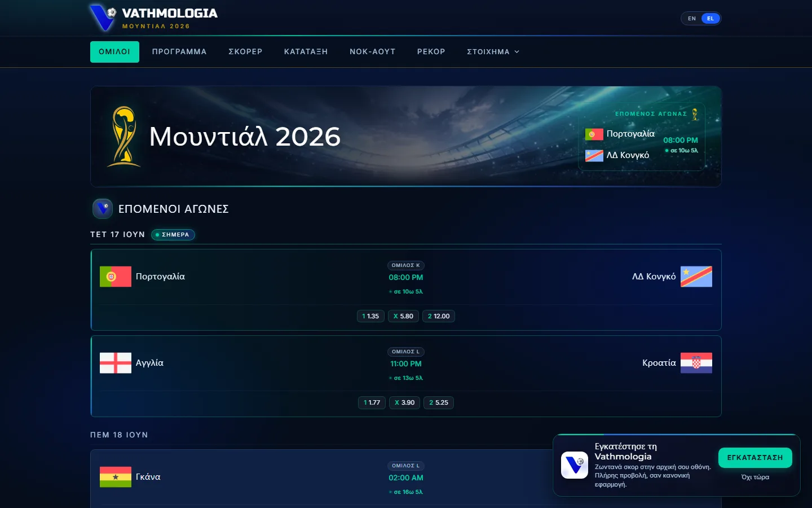Click the 11:00 PM kickoff time

tap(406, 364)
